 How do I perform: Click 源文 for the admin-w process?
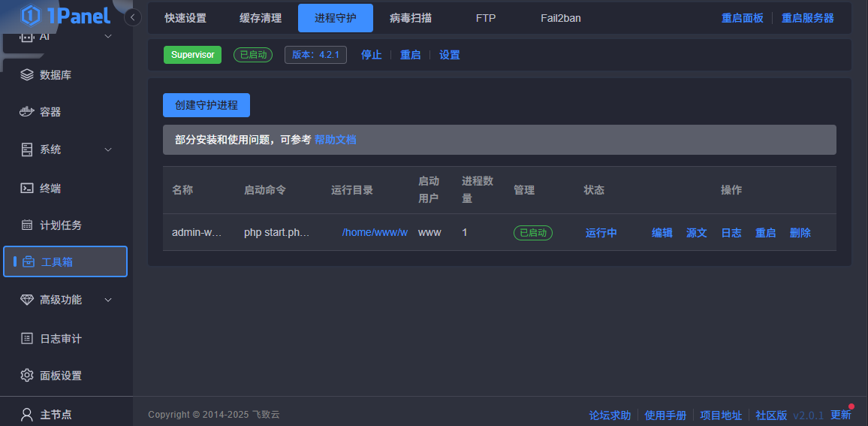point(696,233)
